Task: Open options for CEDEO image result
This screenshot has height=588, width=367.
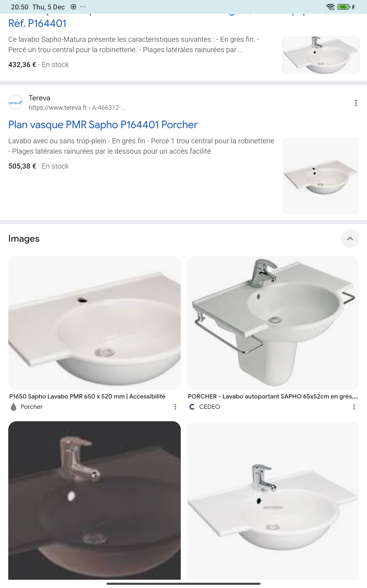Action: (354, 407)
